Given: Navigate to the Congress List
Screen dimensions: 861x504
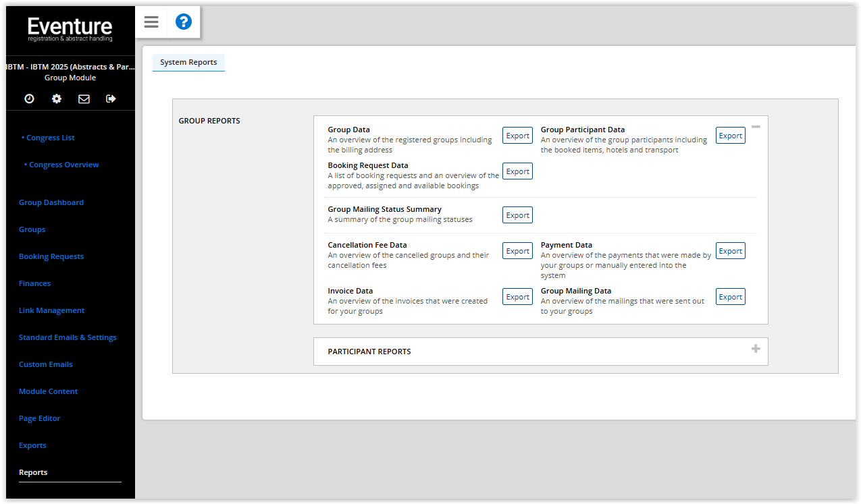Looking at the screenshot, I should 49,137.
